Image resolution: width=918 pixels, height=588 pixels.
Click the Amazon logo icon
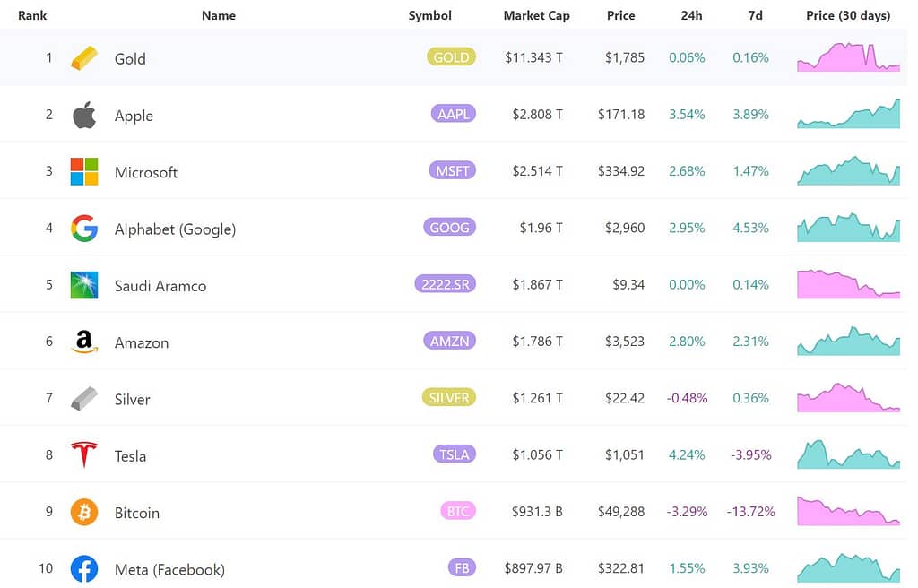[84, 342]
